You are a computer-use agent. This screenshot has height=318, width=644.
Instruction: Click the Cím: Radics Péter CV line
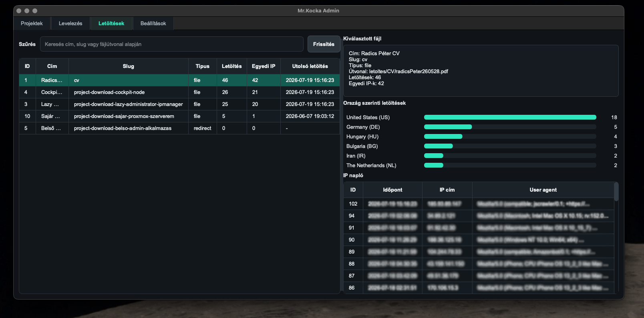point(374,54)
